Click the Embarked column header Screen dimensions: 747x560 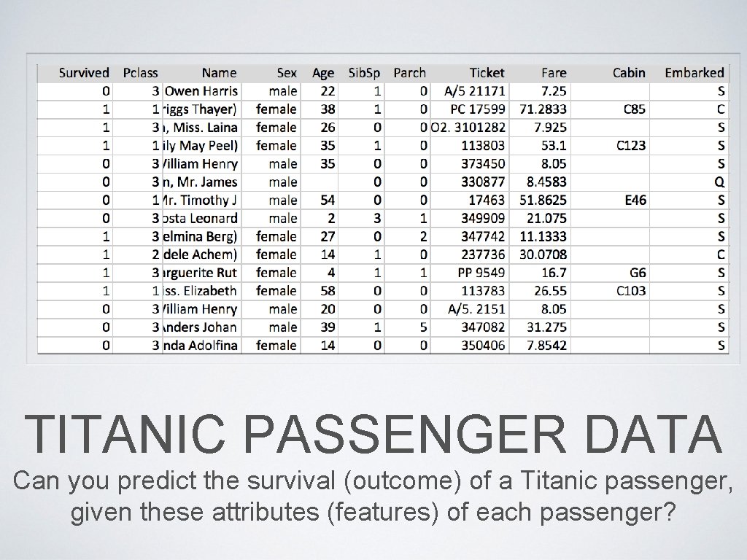694,73
